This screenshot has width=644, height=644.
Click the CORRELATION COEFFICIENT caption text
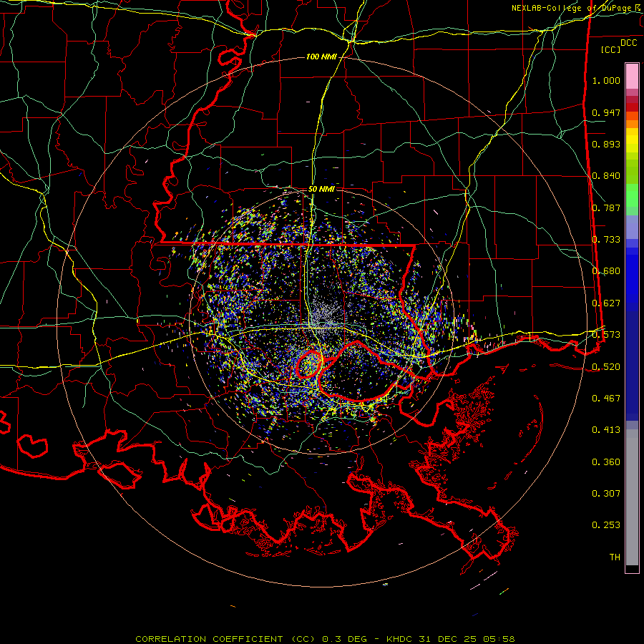(x=225, y=639)
